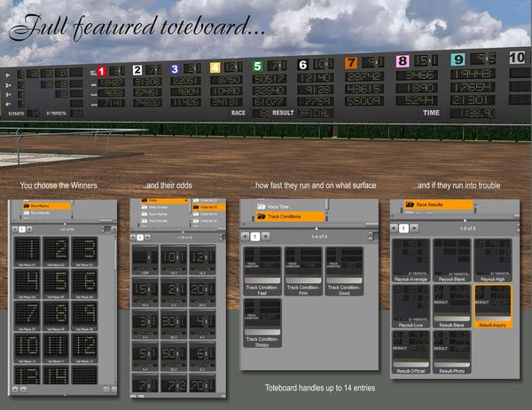
Task: Apply the Payout-High preset
Action: tap(493, 260)
